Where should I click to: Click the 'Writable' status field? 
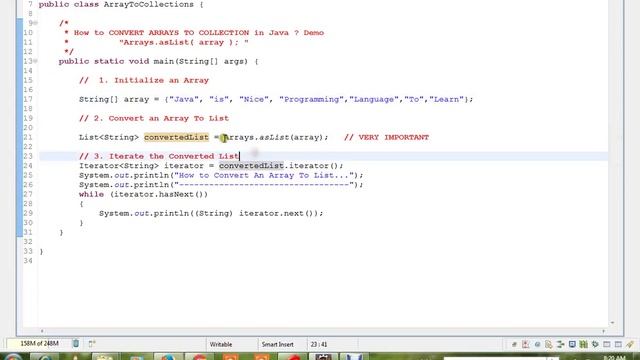click(221, 344)
